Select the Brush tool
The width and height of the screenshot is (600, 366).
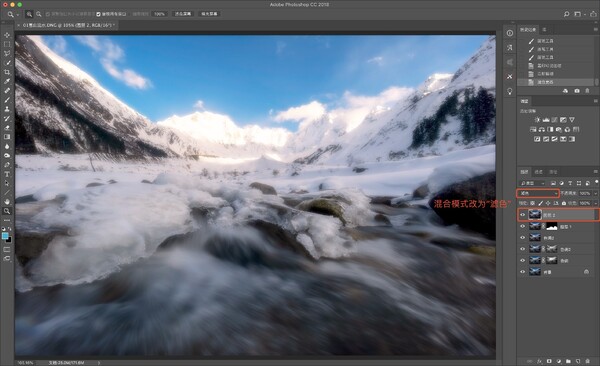tap(7, 100)
